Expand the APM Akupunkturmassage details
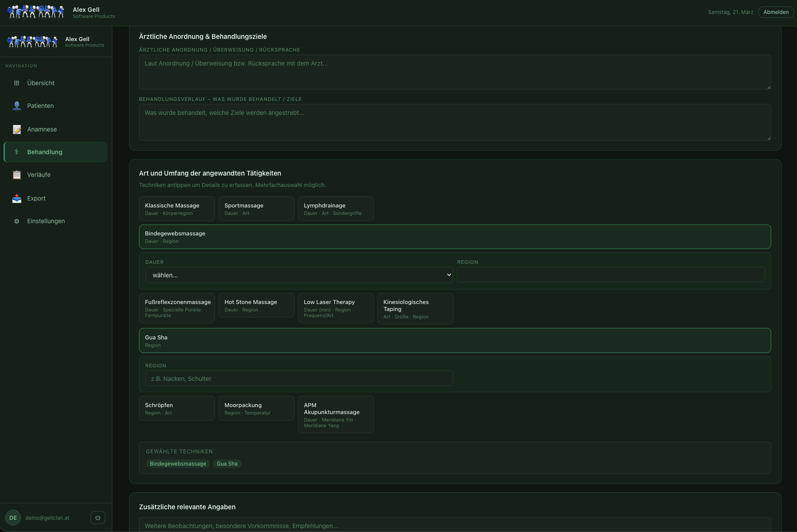797x532 pixels. (x=336, y=415)
